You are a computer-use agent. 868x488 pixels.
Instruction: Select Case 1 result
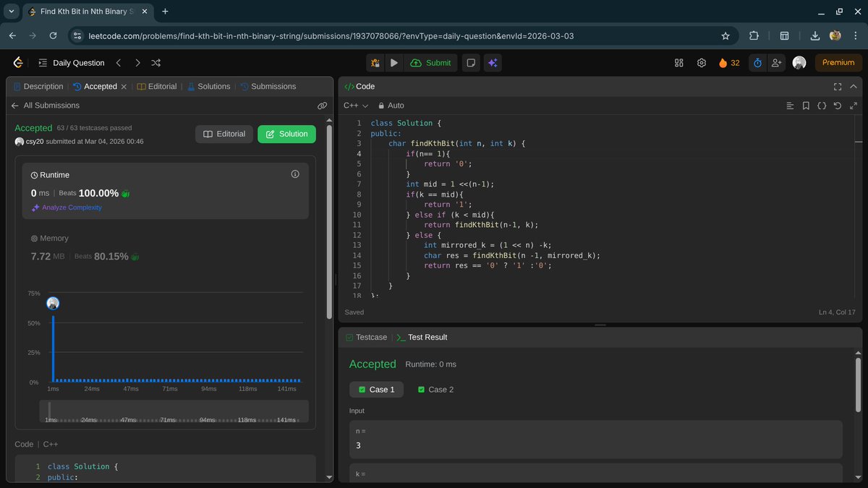[x=377, y=390]
